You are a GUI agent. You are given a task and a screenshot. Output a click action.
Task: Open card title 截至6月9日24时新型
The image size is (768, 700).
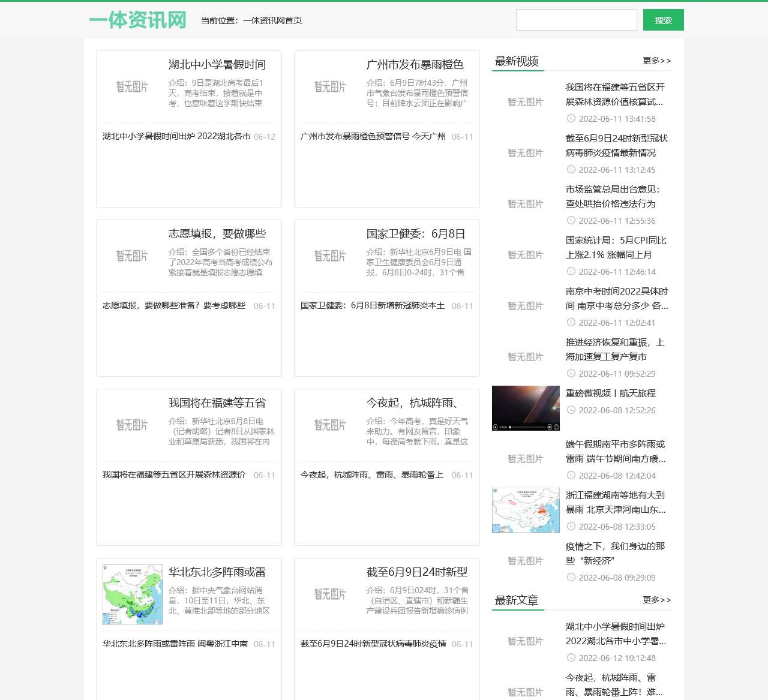[x=417, y=572]
